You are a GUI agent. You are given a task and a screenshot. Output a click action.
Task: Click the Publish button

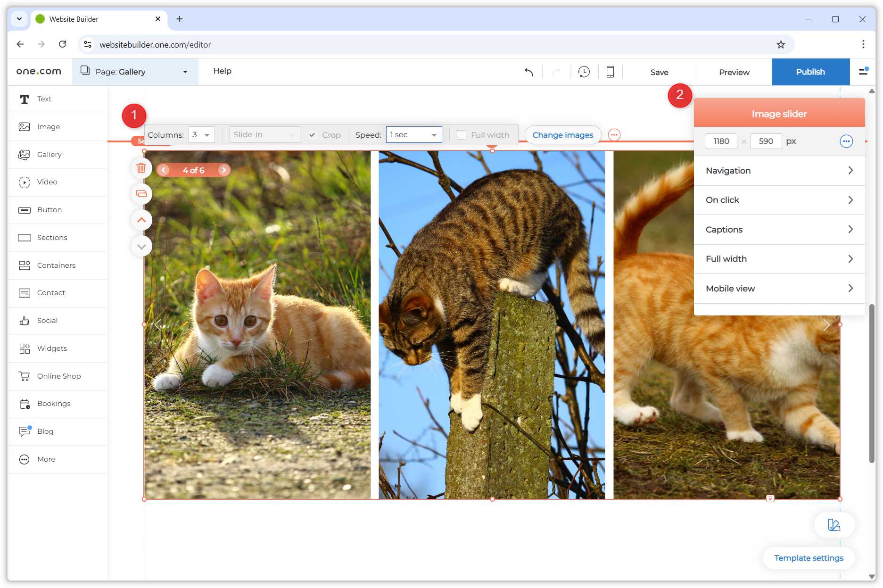tap(810, 72)
